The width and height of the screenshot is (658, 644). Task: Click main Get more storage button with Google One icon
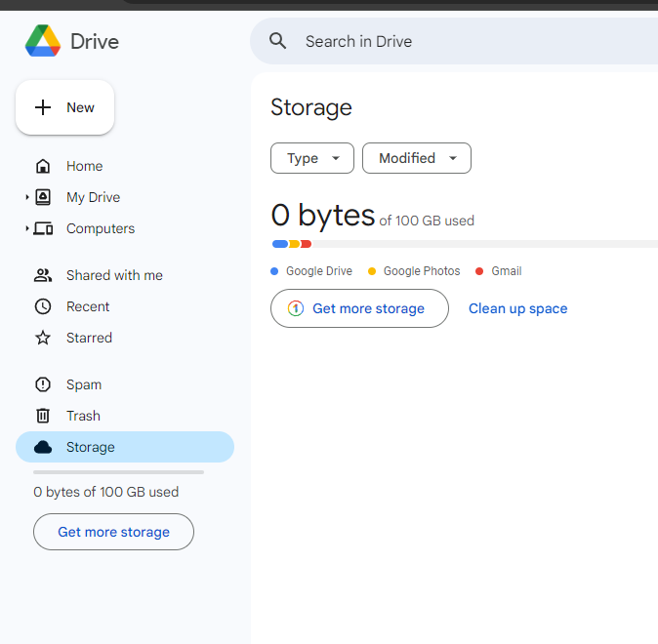[x=359, y=308]
